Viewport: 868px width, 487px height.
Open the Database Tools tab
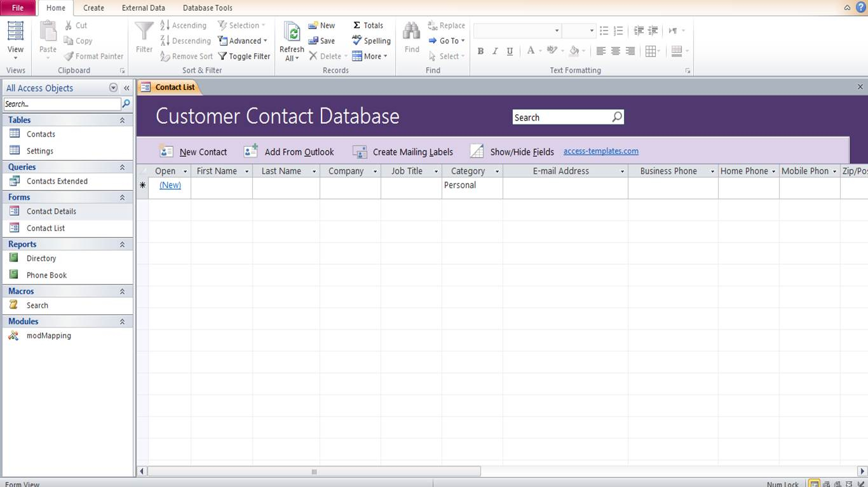tap(207, 8)
